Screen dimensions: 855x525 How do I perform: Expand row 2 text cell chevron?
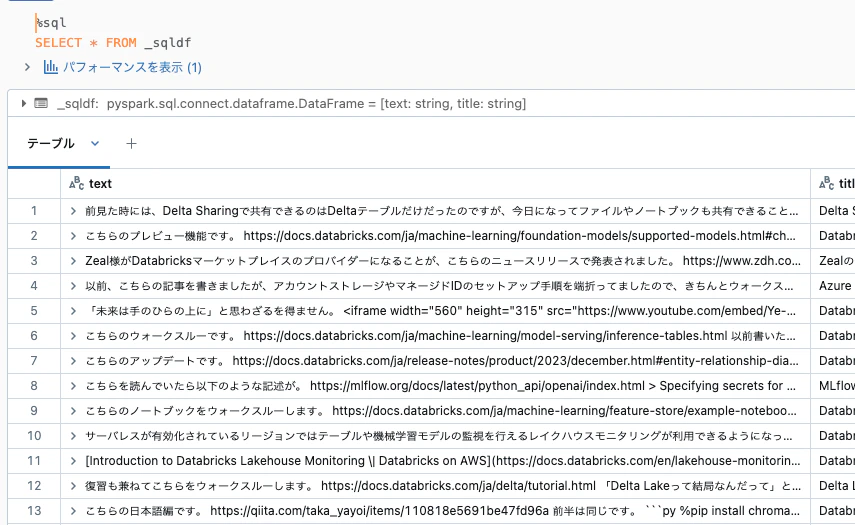tap(73, 236)
